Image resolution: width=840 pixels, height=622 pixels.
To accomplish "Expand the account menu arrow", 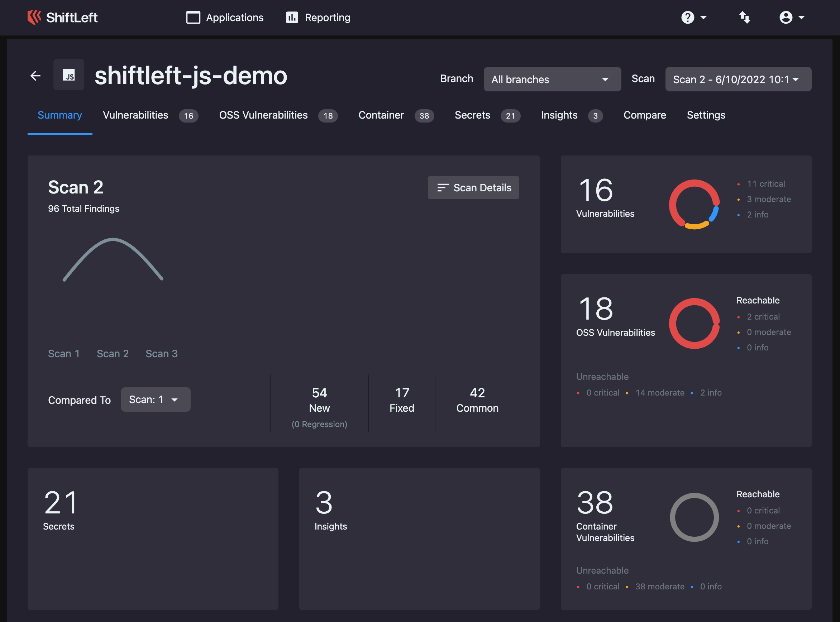I will click(801, 17).
